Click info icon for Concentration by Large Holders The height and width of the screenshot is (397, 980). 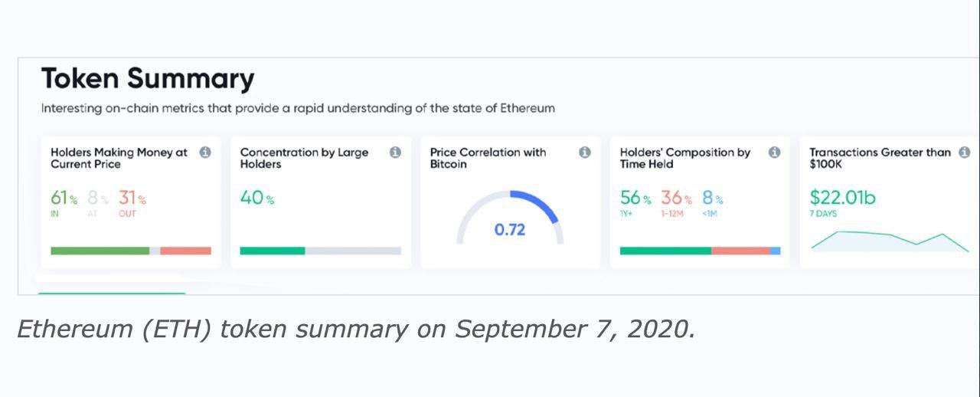point(395,153)
